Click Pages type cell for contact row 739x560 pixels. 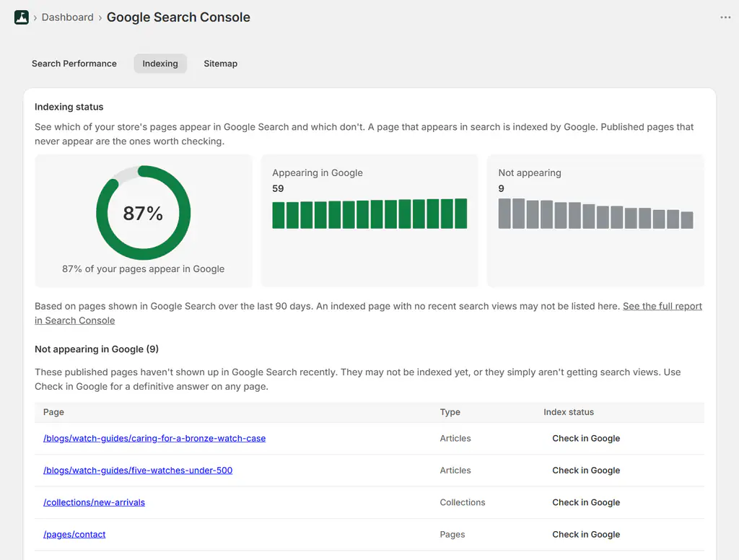pyautogui.click(x=452, y=535)
